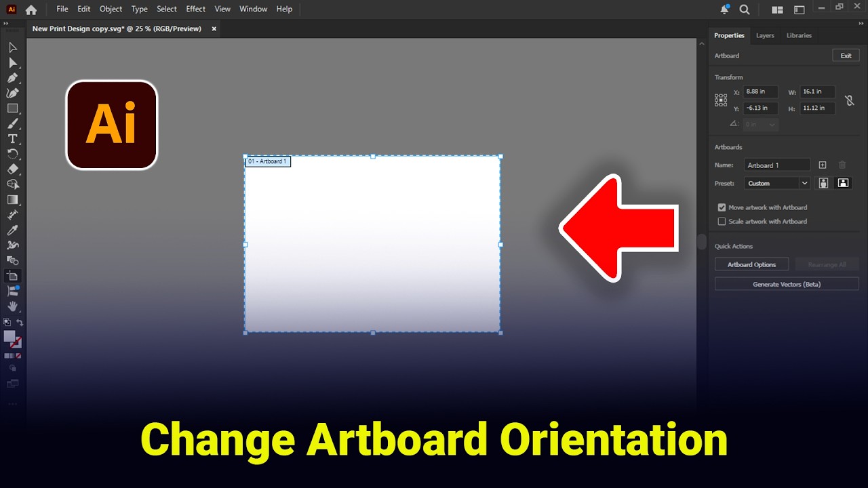Switch to the Layers tab
This screenshot has width=868, height=488.
[765, 35]
